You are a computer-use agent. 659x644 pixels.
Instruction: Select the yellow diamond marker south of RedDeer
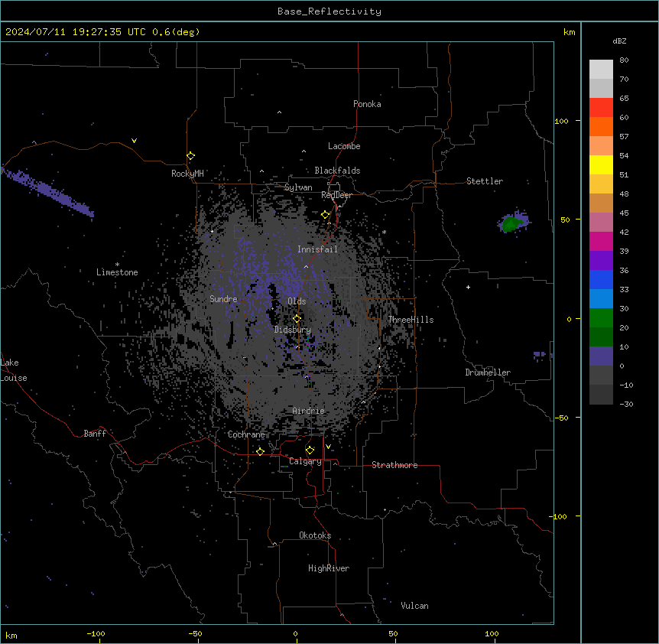click(x=325, y=215)
